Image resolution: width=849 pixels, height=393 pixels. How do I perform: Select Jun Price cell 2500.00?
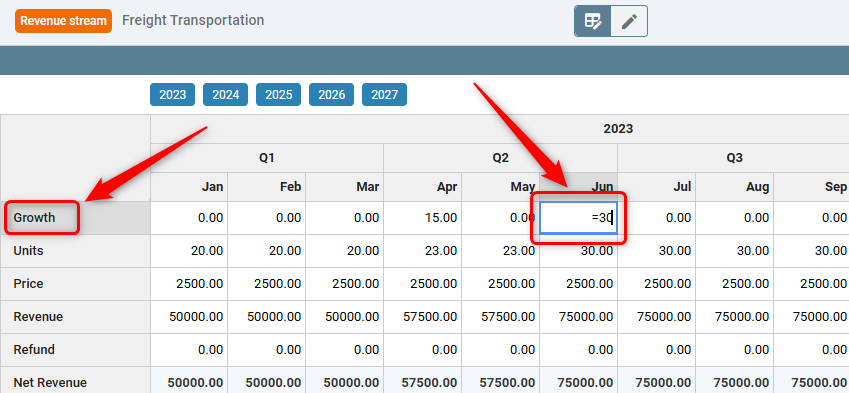point(579,284)
